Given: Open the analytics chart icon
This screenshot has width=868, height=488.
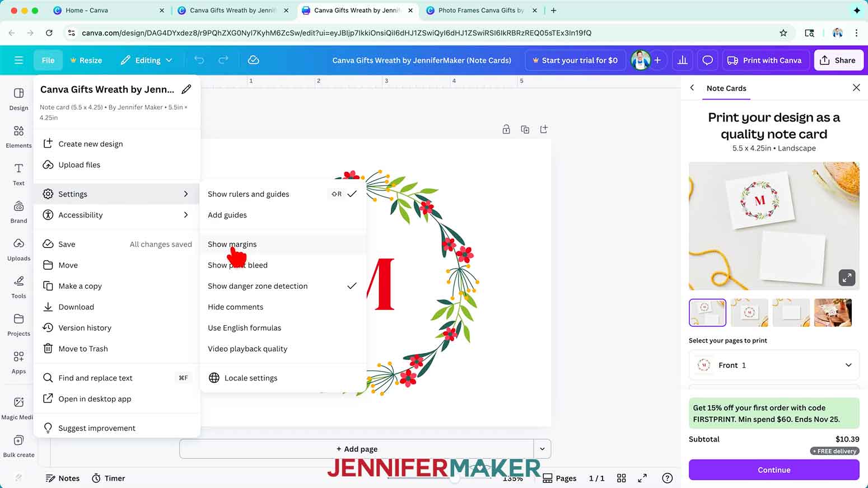Looking at the screenshot, I should [x=682, y=60].
